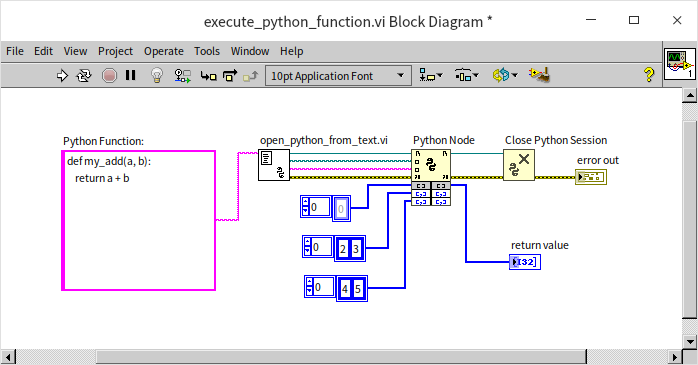
Task: Toggle Highlight Execution light bulb
Action: [x=157, y=76]
